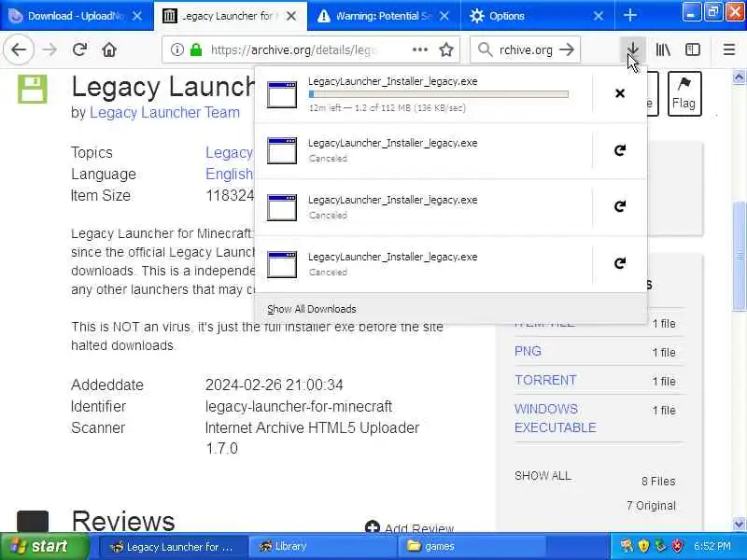Screen dimensions: 747x560
Task: Open the Firefox home page button
Action: [x=109, y=49]
